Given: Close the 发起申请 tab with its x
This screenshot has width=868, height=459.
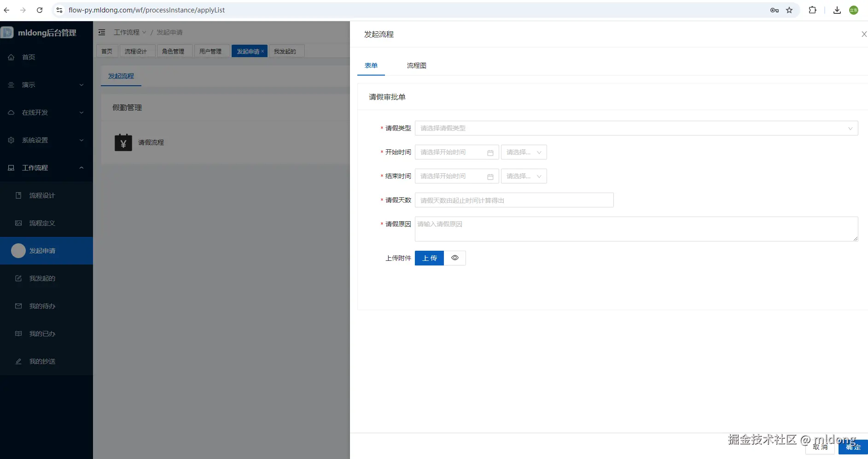Looking at the screenshot, I should click(262, 51).
